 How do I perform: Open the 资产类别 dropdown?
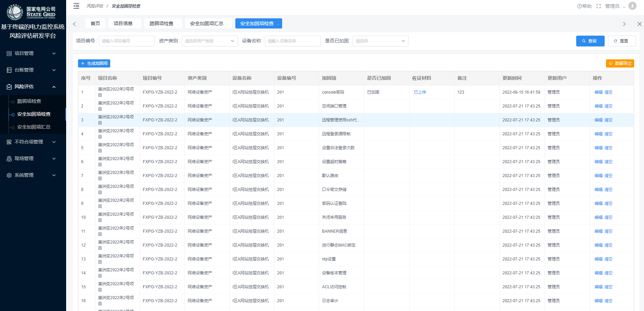click(x=210, y=41)
